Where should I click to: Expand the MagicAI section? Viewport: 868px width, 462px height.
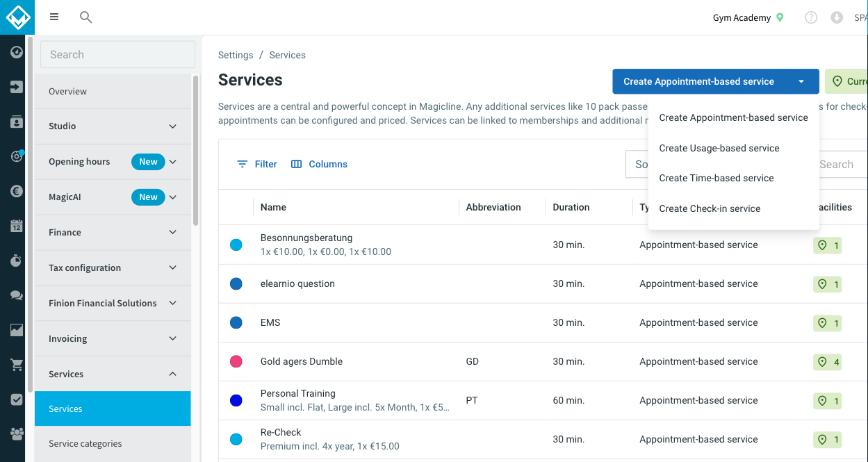pyautogui.click(x=113, y=197)
